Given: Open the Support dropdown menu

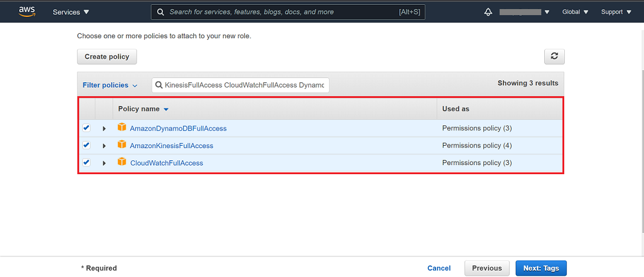Looking at the screenshot, I should point(616,12).
